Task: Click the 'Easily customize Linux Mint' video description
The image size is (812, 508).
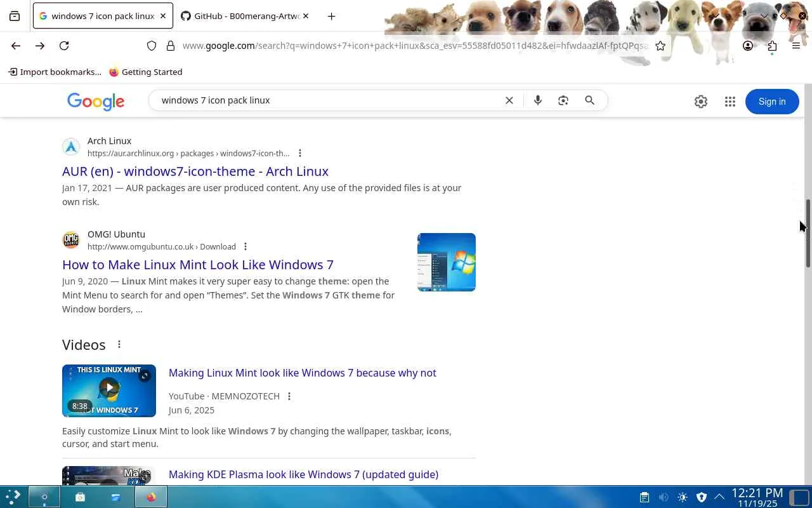Action: pyautogui.click(x=257, y=438)
